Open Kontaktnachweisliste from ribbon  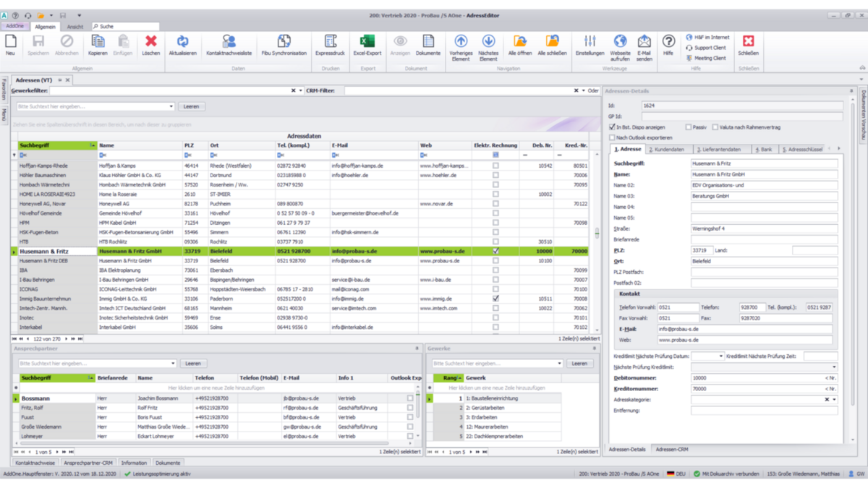coord(229,43)
